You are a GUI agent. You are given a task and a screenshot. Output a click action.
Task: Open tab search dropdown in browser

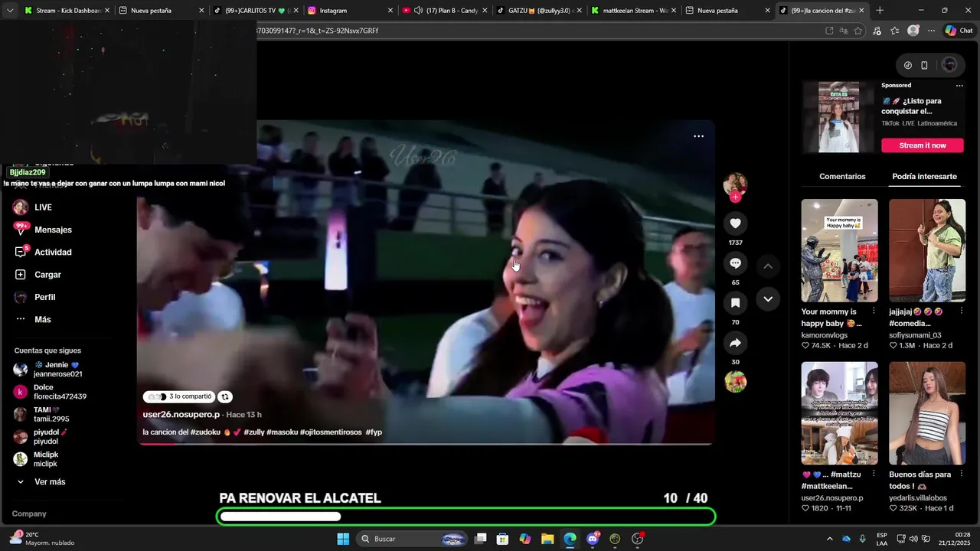pos(9,11)
